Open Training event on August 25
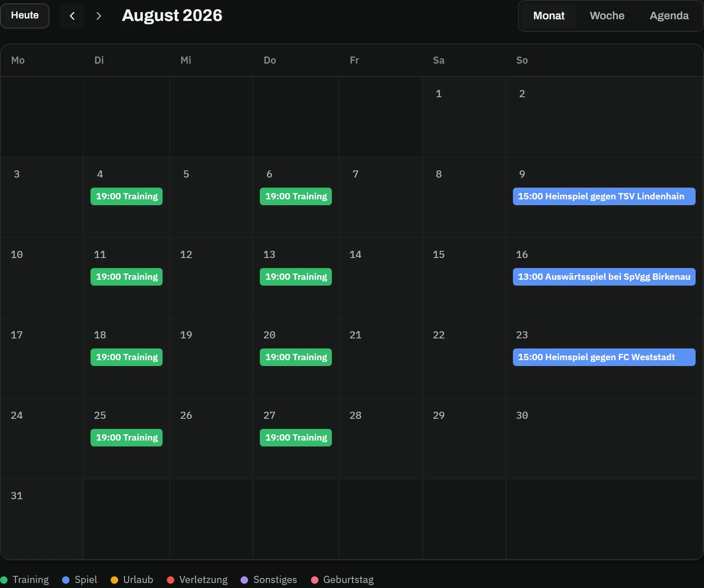 pos(127,438)
